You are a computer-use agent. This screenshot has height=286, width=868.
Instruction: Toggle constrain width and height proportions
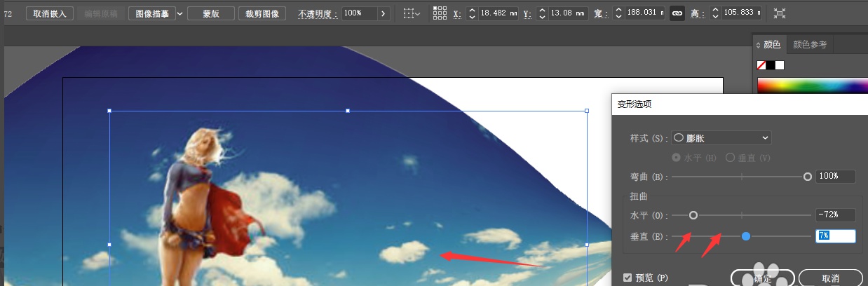click(x=677, y=13)
